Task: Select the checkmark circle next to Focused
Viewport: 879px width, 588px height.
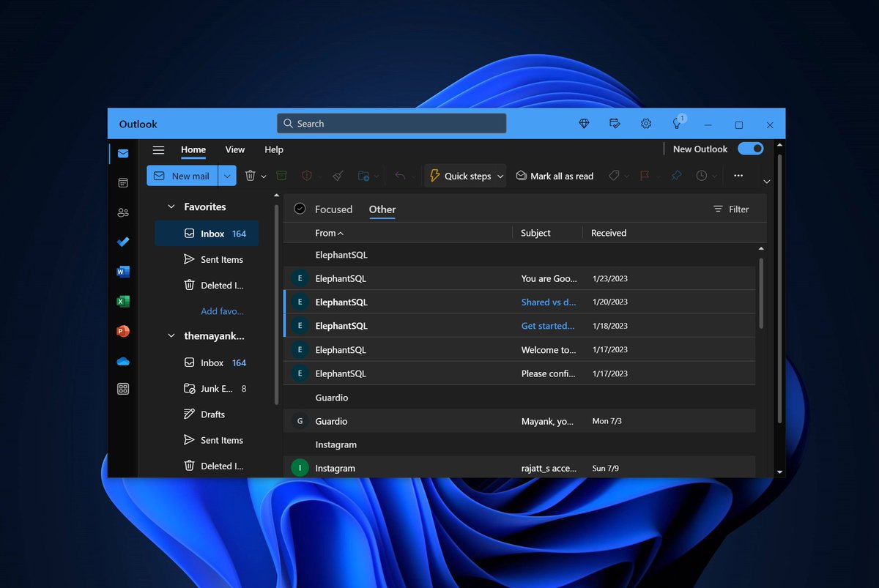Action: pos(300,208)
